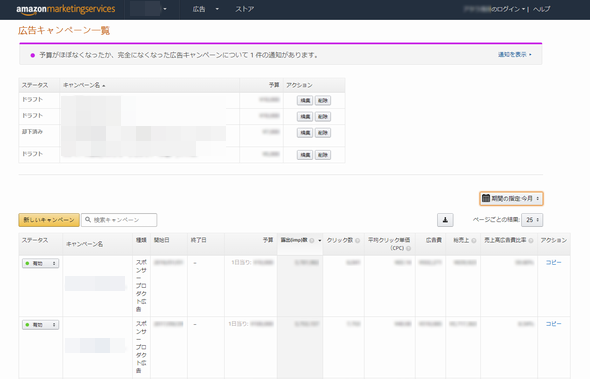Click the 広告費 column header

pos(433,240)
